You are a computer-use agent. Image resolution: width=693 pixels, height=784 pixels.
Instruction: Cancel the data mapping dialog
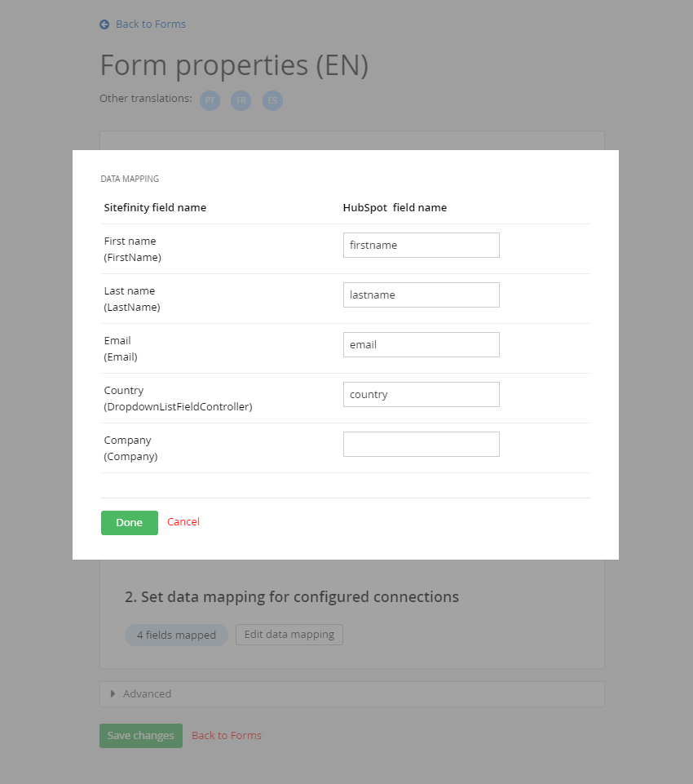click(x=183, y=522)
